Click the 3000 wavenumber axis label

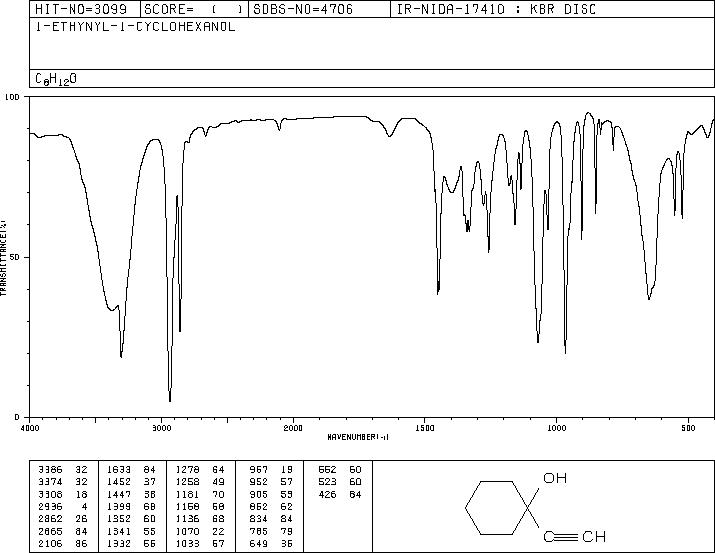point(161,428)
